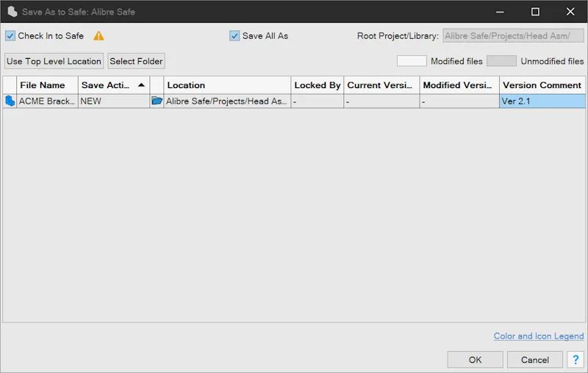Screen dimensions: 588x373
Task: Click the blue part icon for ACME Bracket row
Action: point(10,101)
